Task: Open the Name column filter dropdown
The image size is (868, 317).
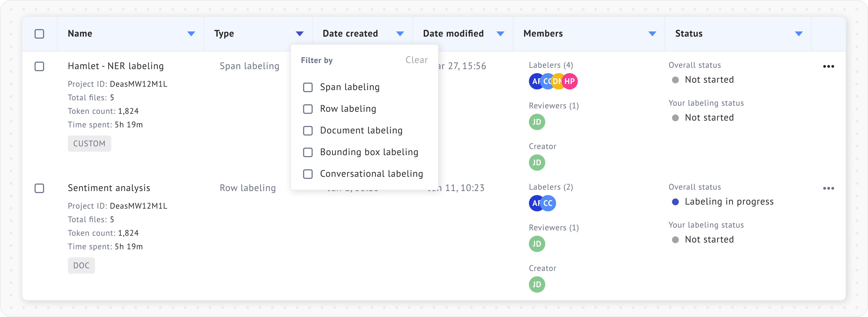Action: 191,34
